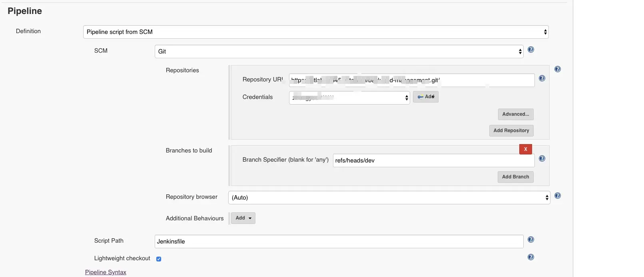The height and width of the screenshot is (277, 644).
Task: Open help for Lightweight checkout
Action: (531, 257)
